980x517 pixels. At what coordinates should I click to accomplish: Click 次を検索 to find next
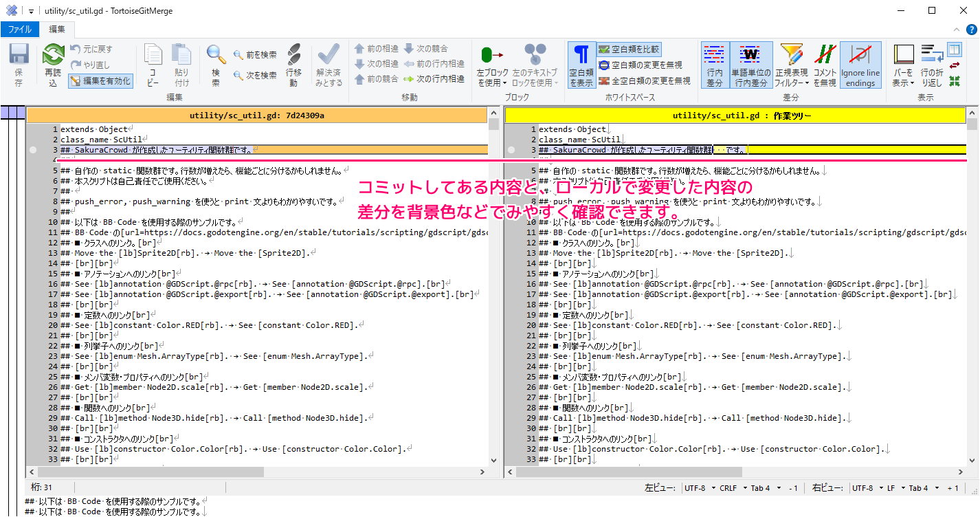point(255,75)
